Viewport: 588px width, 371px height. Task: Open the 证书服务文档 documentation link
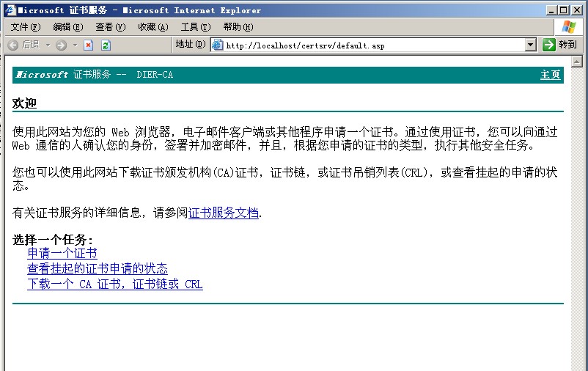point(224,213)
